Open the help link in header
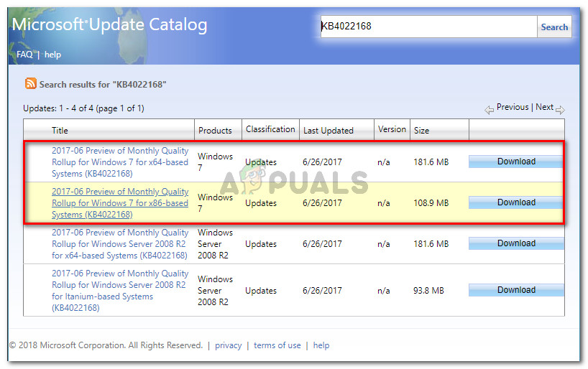Image resolution: width=588 pixels, height=369 pixels. click(x=52, y=55)
